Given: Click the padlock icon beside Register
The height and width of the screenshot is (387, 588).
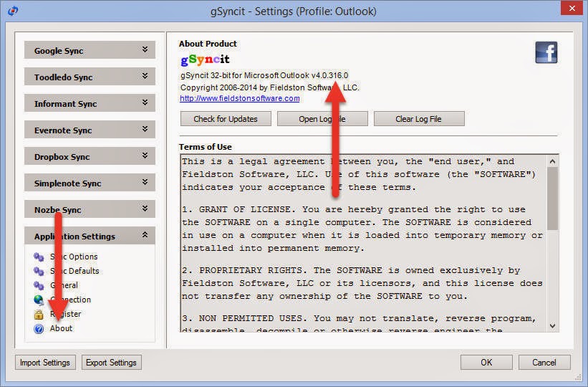Looking at the screenshot, I should [39, 314].
